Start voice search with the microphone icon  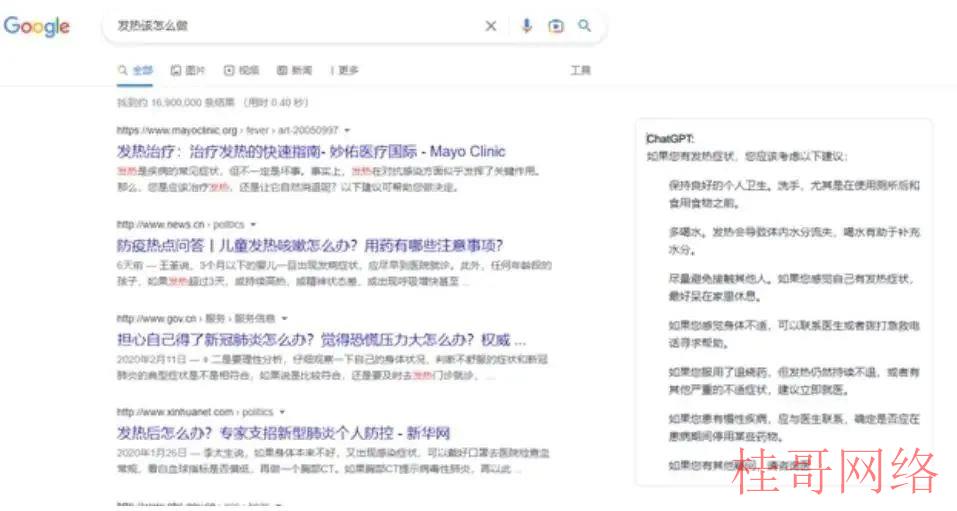coord(527,26)
